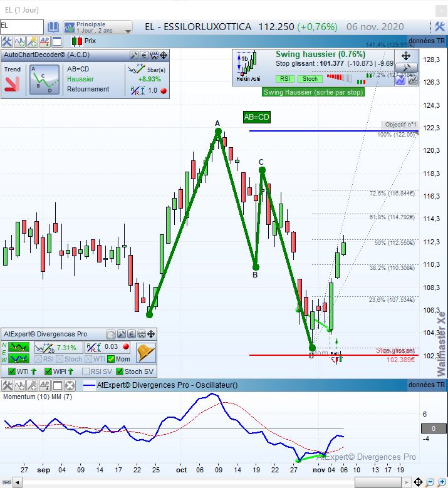Open Divergences Pro hammer settings
Screen dimensions: 448x488
click(x=121, y=335)
